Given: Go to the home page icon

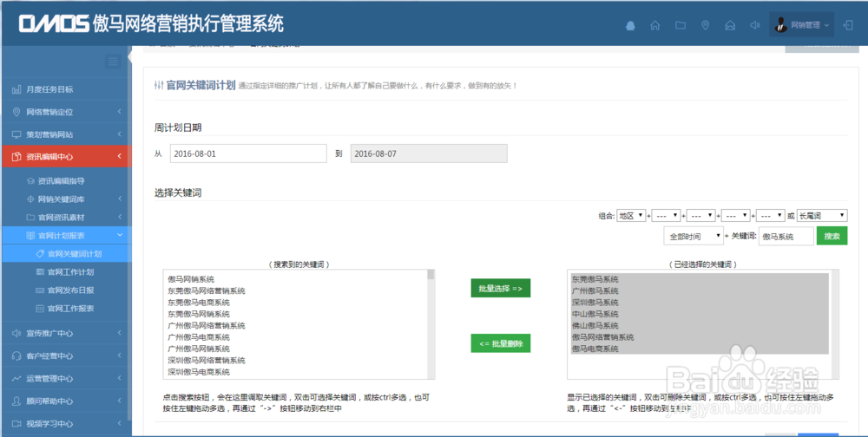Looking at the screenshot, I should pos(654,25).
